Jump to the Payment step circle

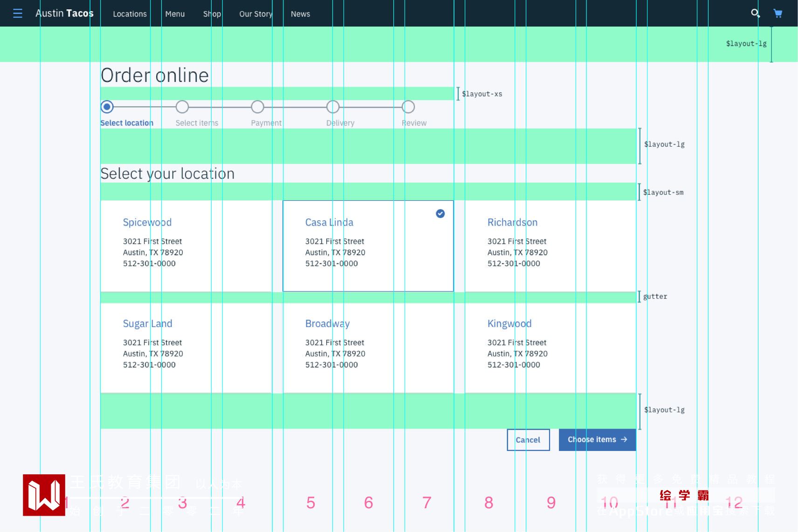click(257, 107)
